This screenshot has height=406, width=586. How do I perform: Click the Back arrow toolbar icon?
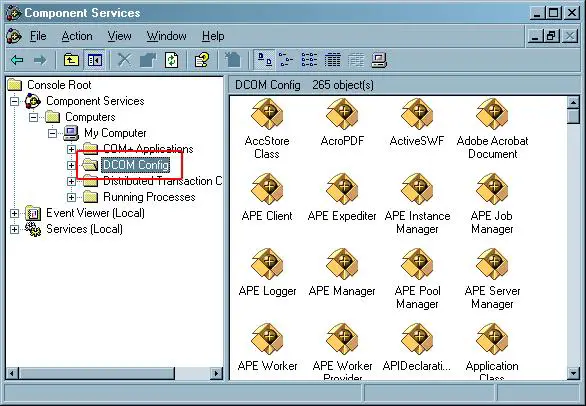[17, 60]
